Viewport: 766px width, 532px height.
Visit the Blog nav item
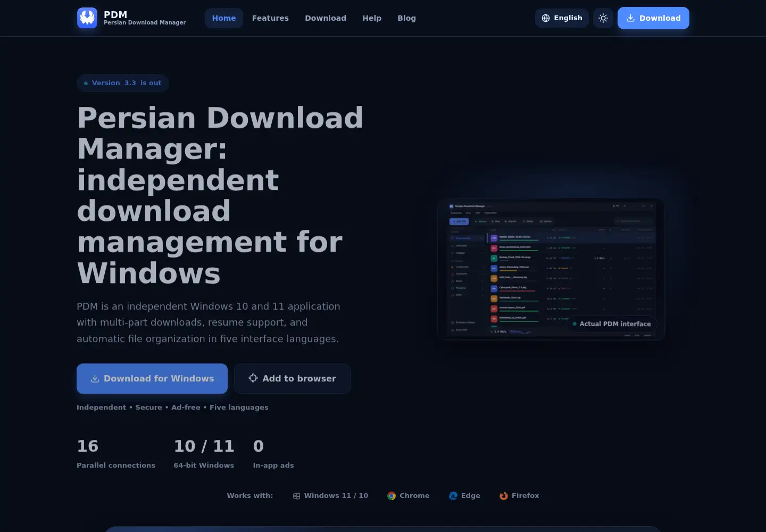[407, 18]
